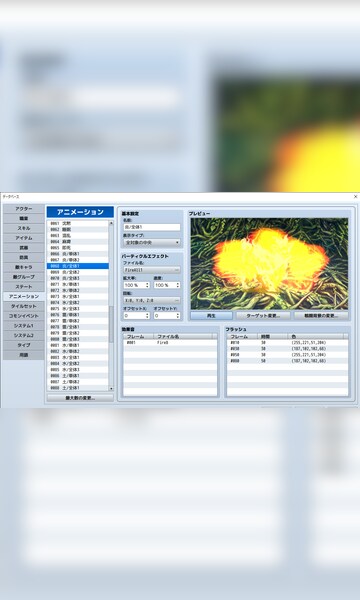Open the rotation X, Y, Z selector
The height and width of the screenshot is (600, 360).
coord(151,300)
